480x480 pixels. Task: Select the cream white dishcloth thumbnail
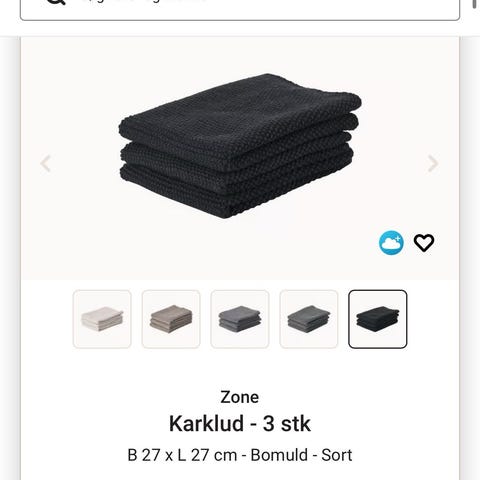pos(102,319)
